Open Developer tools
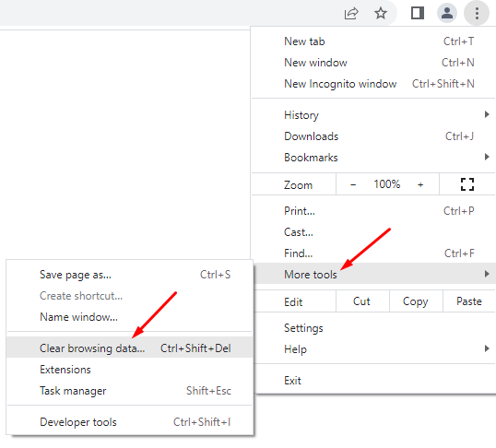The width and height of the screenshot is (496, 448). click(x=129, y=422)
